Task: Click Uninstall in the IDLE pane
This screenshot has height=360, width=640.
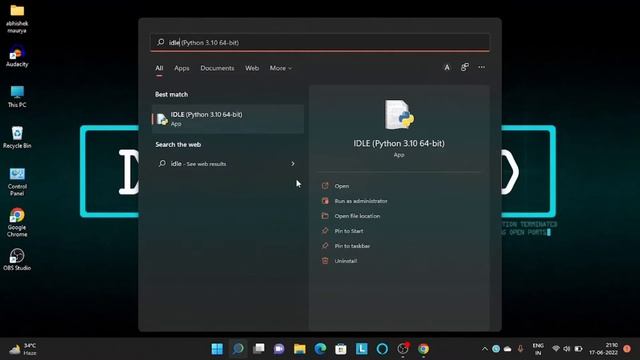Action: point(346,261)
